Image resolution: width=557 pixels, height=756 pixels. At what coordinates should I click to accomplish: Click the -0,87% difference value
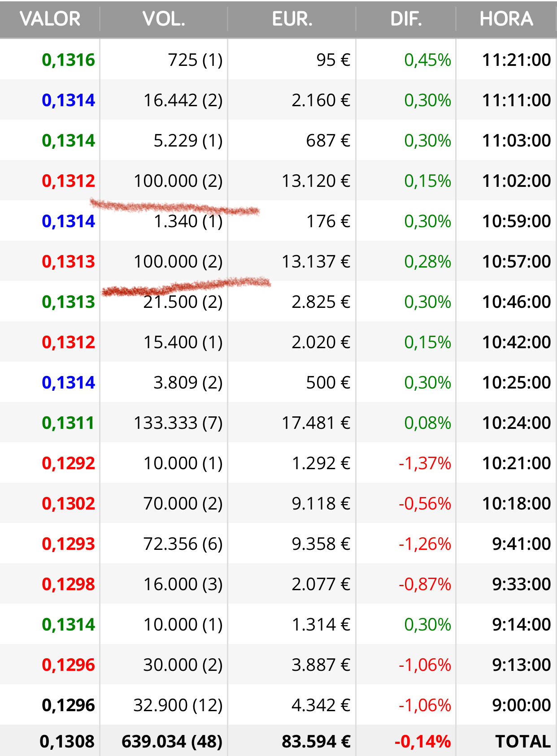425,584
